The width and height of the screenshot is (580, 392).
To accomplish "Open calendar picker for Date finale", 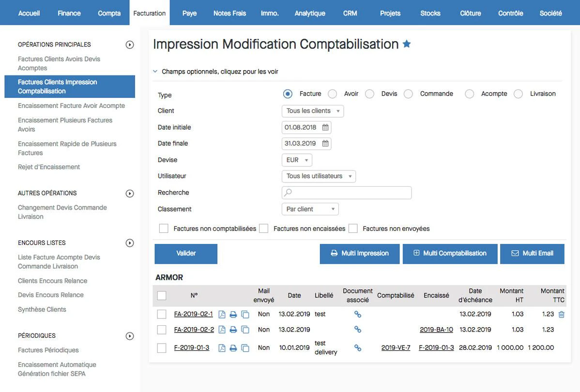I will [325, 143].
